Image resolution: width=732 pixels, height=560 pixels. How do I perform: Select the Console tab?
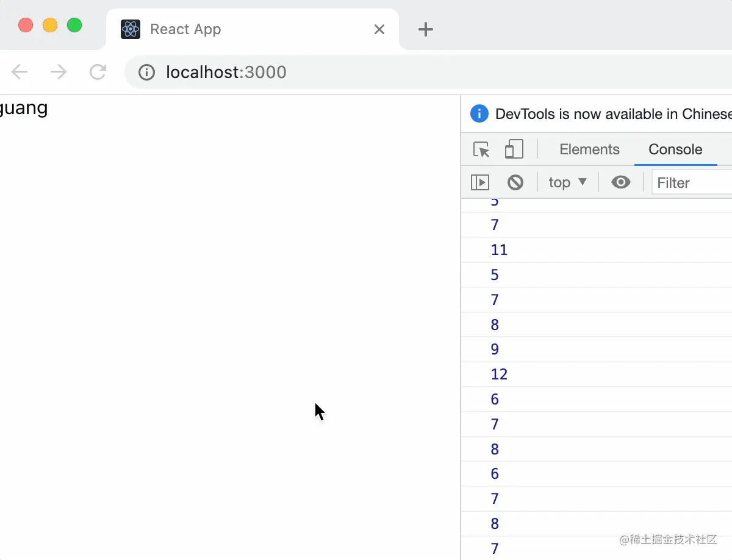pyautogui.click(x=675, y=149)
